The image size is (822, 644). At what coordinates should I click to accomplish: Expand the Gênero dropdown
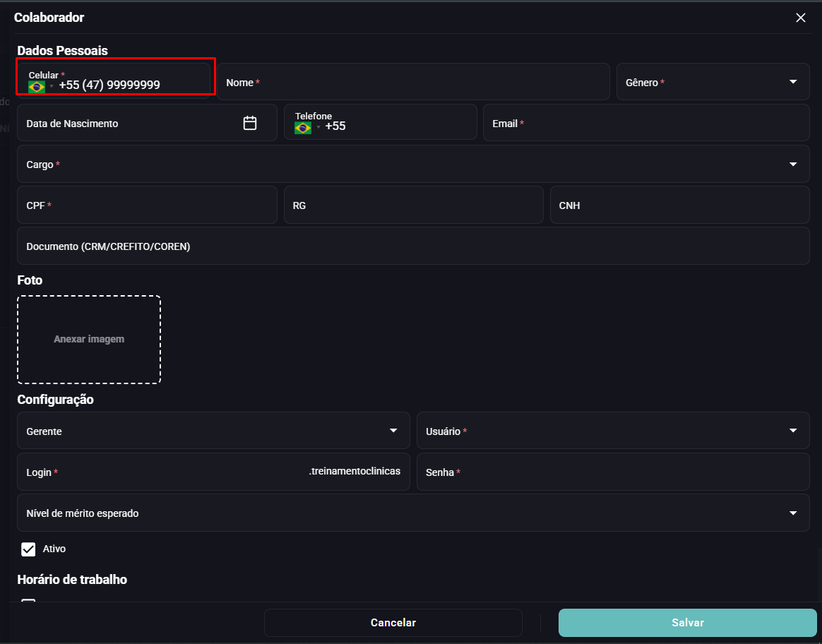[713, 82]
